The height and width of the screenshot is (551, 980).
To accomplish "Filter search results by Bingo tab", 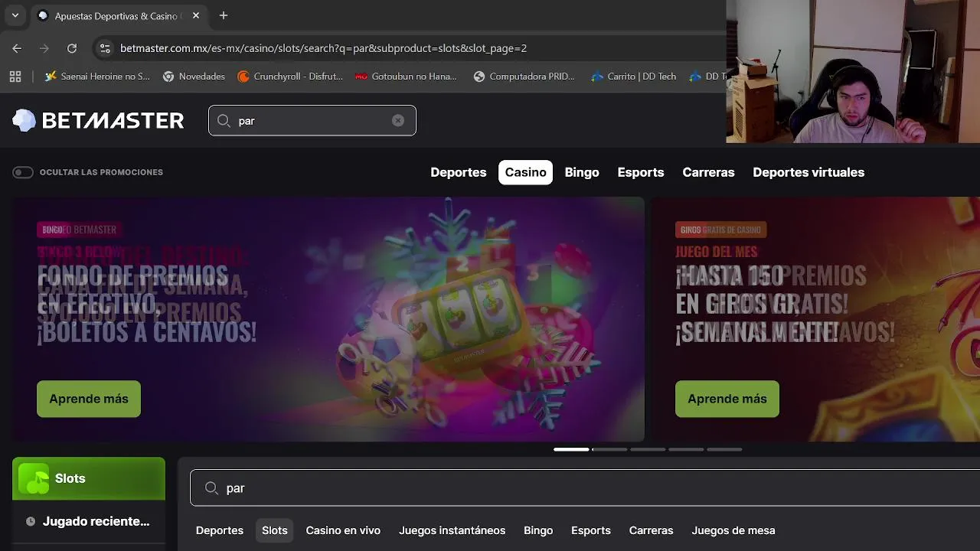I will [x=538, y=530].
